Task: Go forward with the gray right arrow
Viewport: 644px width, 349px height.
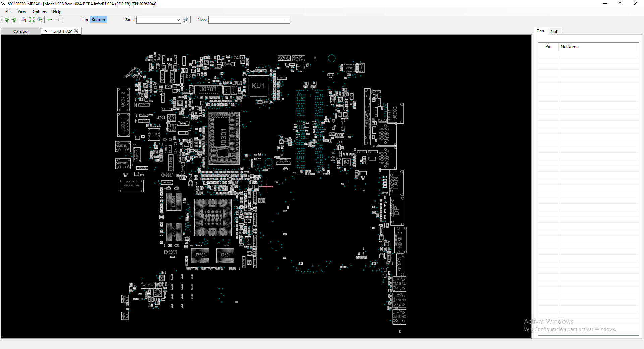Action: coord(57,20)
